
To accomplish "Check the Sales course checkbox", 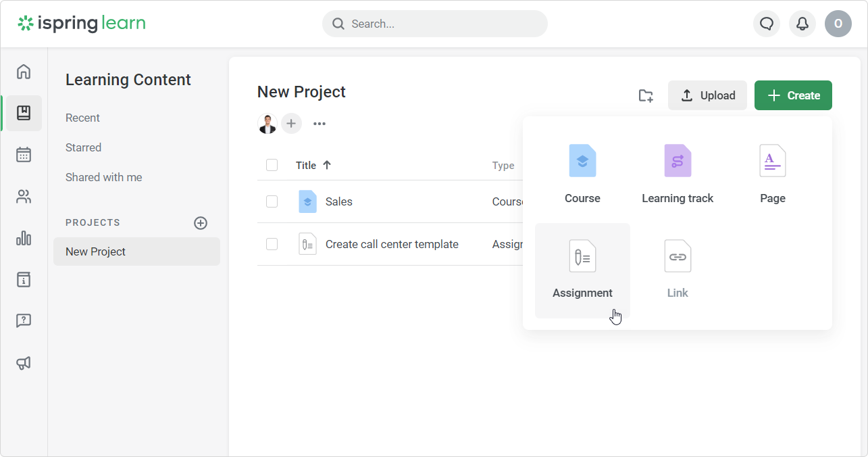I will pyautogui.click(x=272, y=201).
